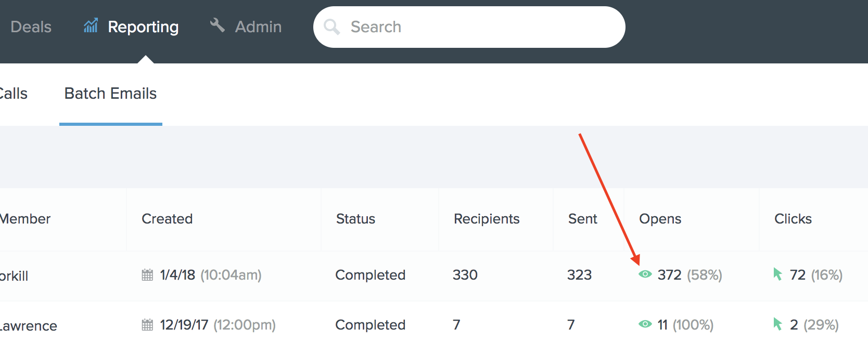This screenshot has height=341, width=868.
Task: Open the 72 (16%) clicks link
Action: [x=816, y=275]
